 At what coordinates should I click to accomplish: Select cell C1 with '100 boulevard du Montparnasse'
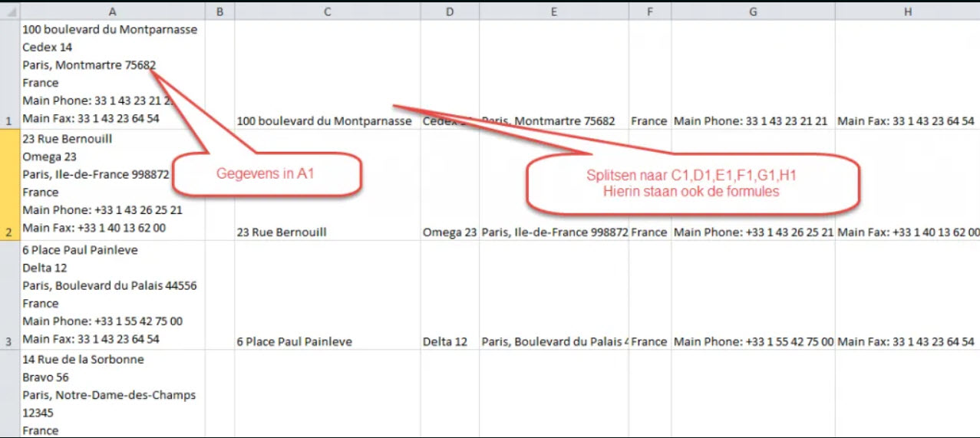point(327,75)
